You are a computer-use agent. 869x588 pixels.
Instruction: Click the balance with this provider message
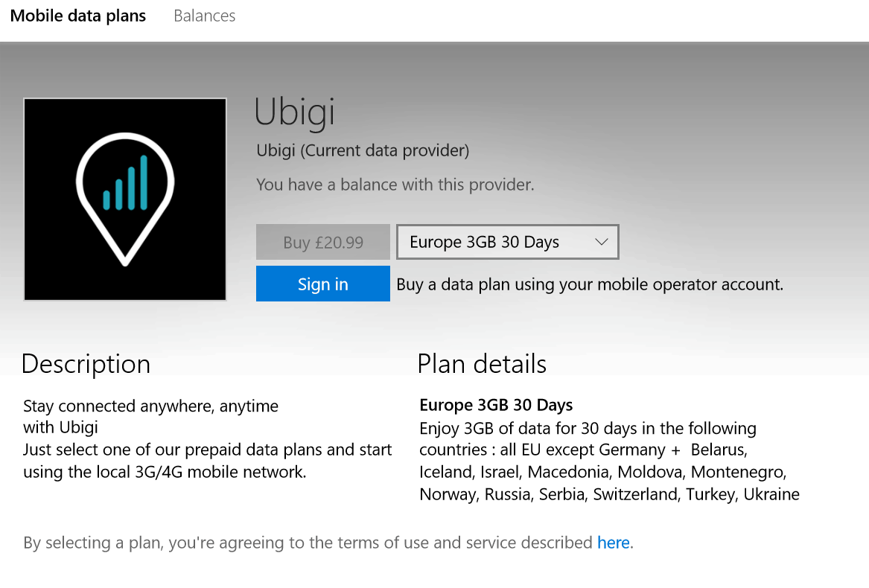pyautogui.click(x=395, y=185)
